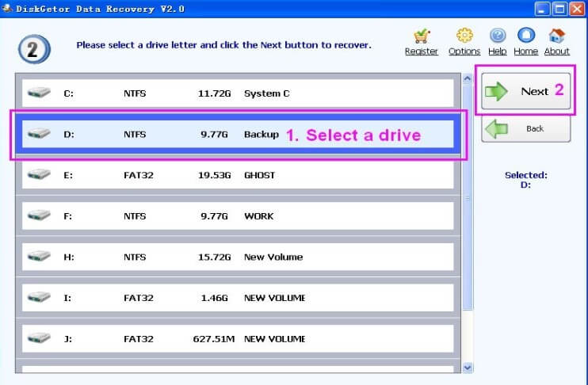Screen dimensions: 588x385
Task: Click the About link label
Action: (x=557, y=51)
